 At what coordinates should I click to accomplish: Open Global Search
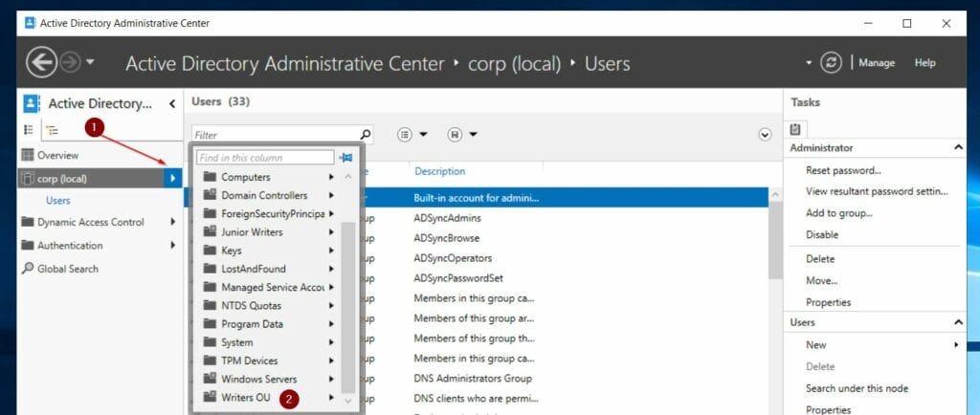pos(60,269)
